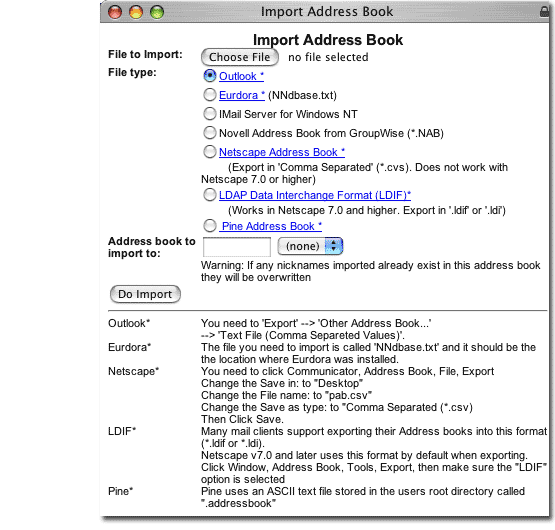The width and height of the screenshot is (555, 530).
Task: Select IMail Server for Windows NT option
Action: pos(210,114)
